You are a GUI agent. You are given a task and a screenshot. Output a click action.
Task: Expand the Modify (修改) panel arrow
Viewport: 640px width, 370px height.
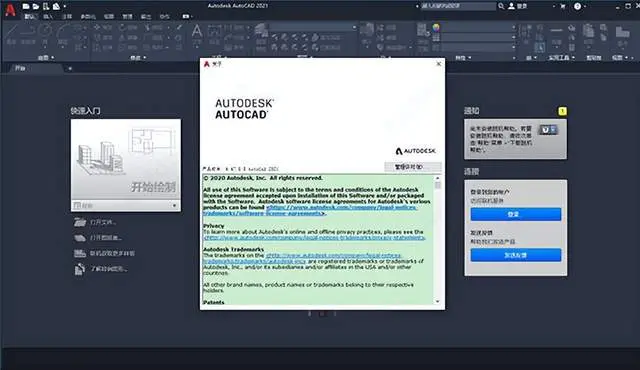click(x=145, y=58)
